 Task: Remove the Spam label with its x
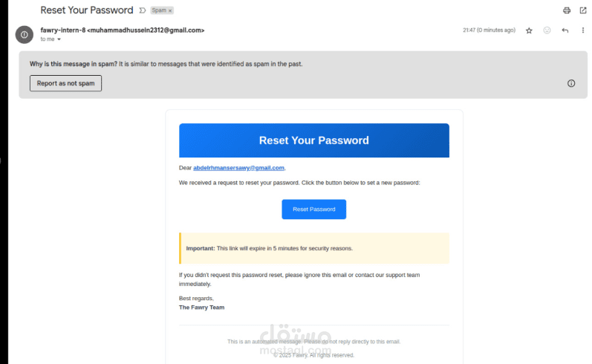pos(170,10)
